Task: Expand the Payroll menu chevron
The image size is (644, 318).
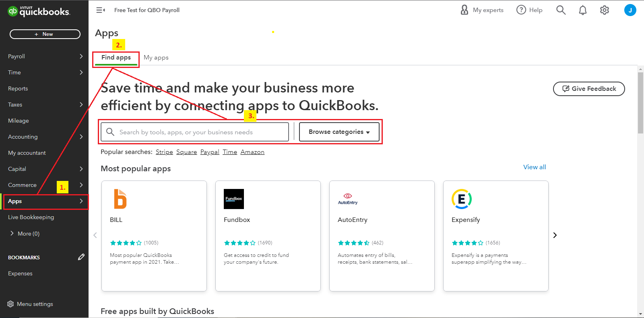Action: 81,56
